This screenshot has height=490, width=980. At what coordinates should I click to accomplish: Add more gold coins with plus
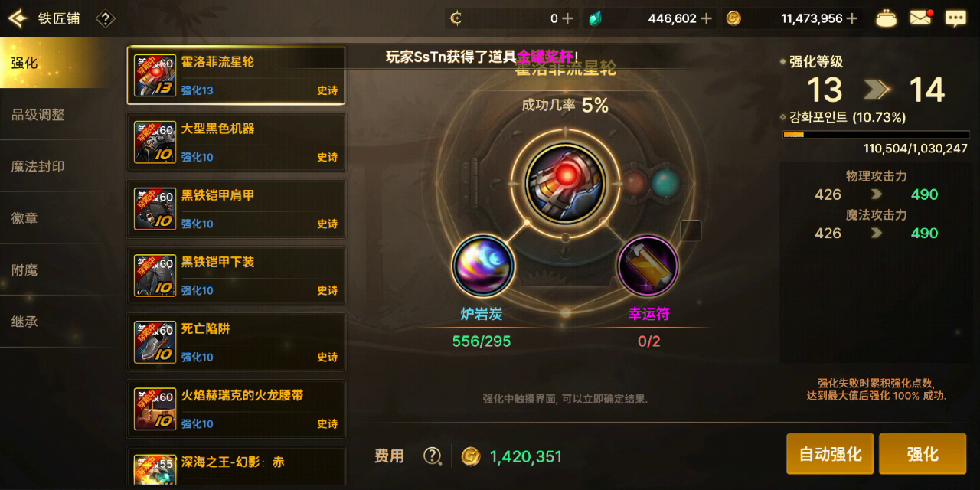851,18
